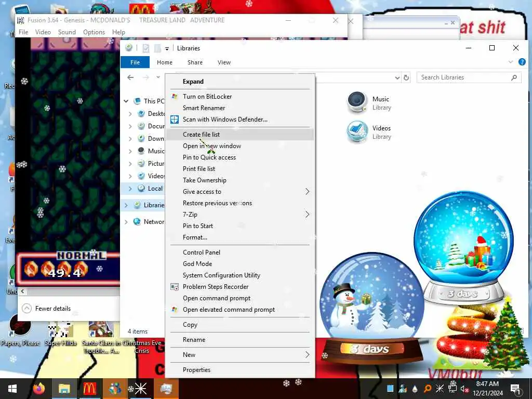Viewport: 532px width, 399px height.
Task: Click Fewer details in the dialog
Action: tap(46, 309)
